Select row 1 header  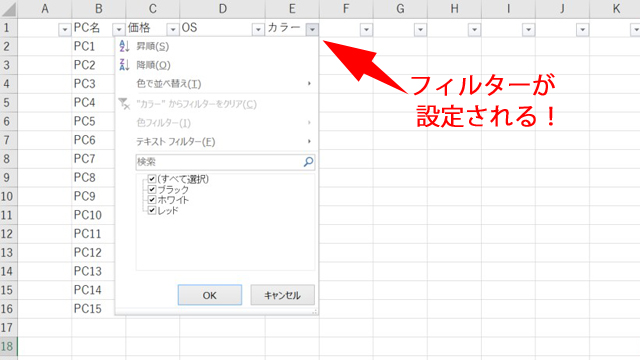[x=9, y=28]
